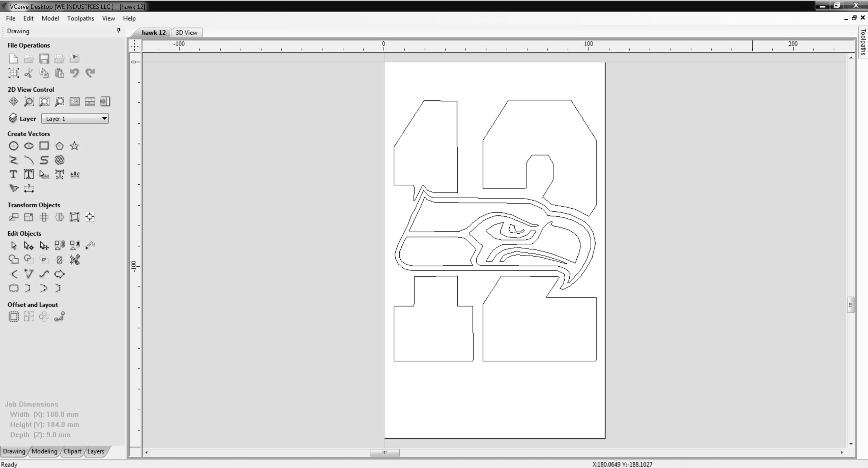Select the Draw Star tool
The image size is (868, 468).
tap(75, 146)
